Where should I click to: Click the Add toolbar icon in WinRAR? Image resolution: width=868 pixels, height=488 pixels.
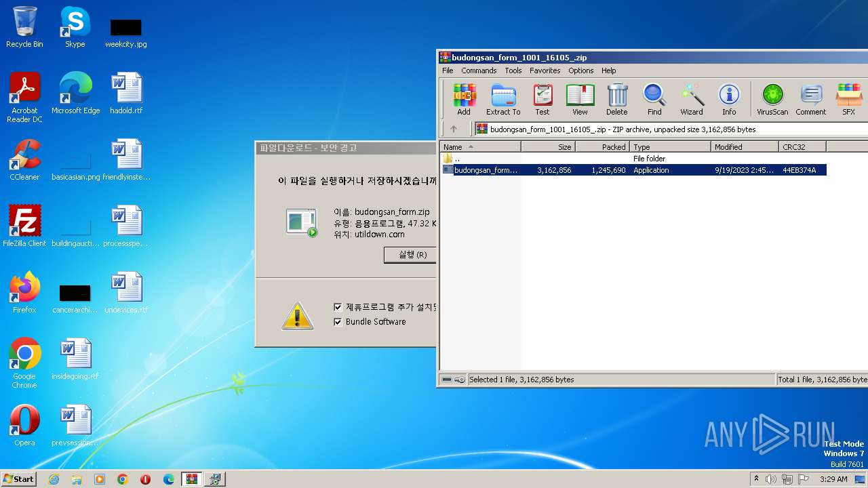(464, 100)
